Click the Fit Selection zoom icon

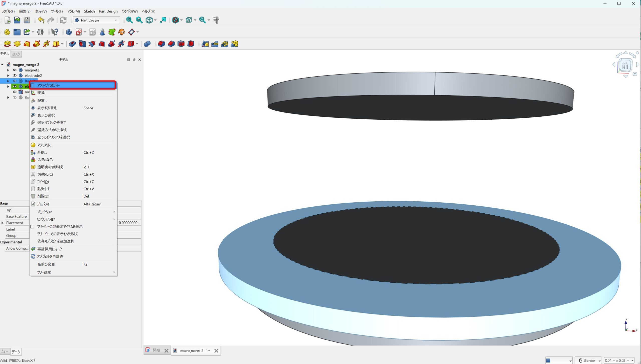click(x=139, y=20)
